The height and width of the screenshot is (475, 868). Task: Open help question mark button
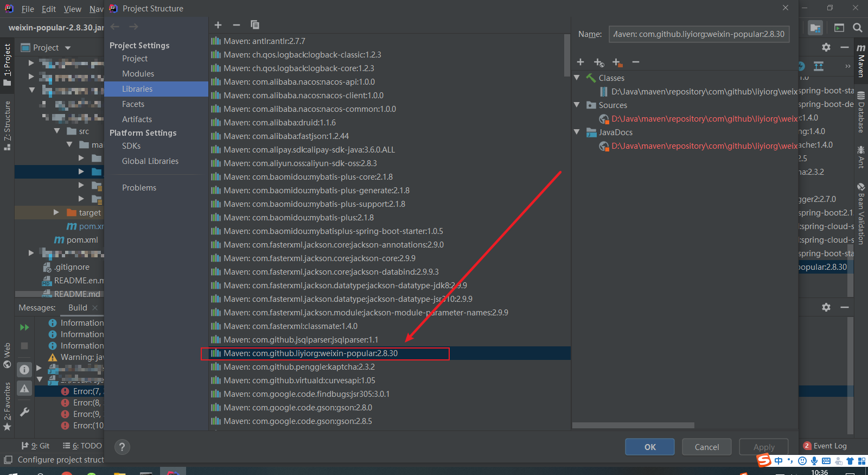click(x=122, y=447)
